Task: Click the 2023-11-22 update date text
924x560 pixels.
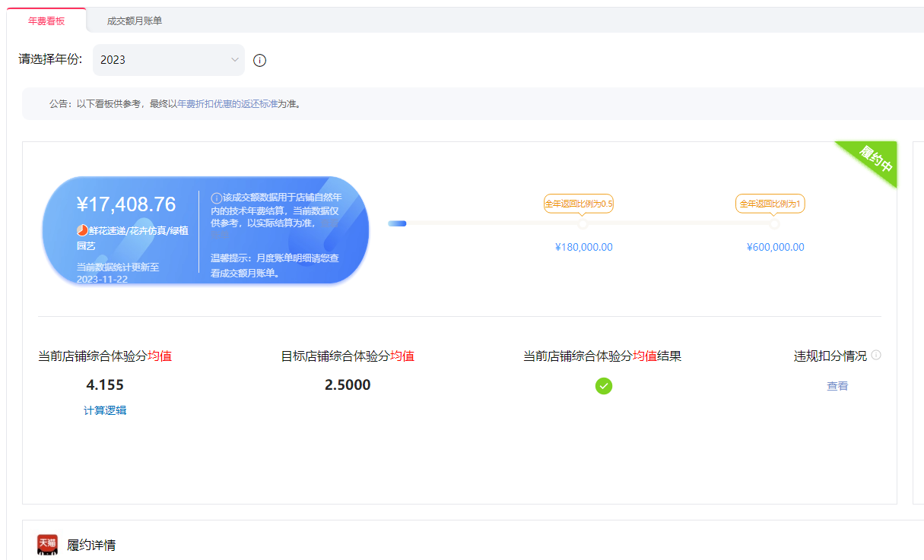Action: click(x=102, y=279)
